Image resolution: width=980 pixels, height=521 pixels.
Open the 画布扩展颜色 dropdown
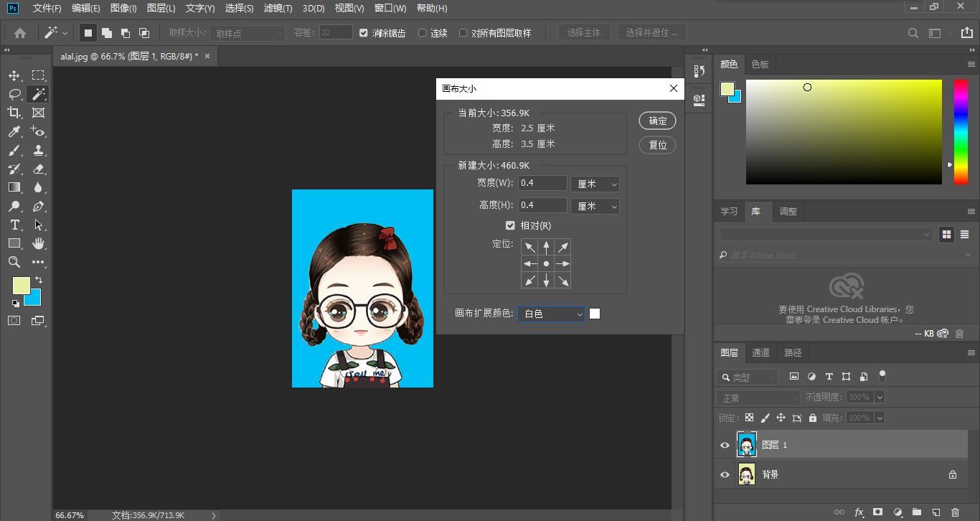pyautogui.click(x=550, y=314)
